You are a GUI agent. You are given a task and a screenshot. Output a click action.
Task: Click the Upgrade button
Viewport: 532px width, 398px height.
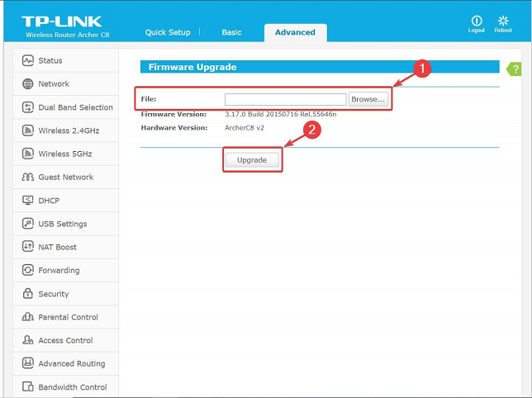(252, 160)
